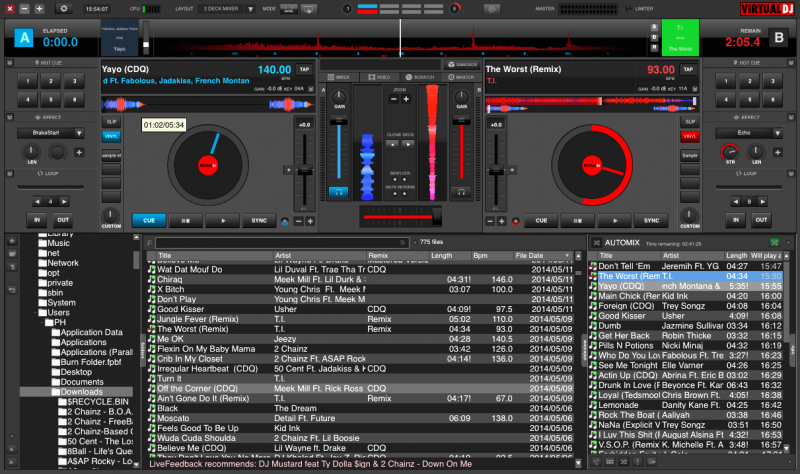This screenshot has height=474, width=800.
Task: Open the Echo effect dropdown on deck B
Action: pos(743,131)
